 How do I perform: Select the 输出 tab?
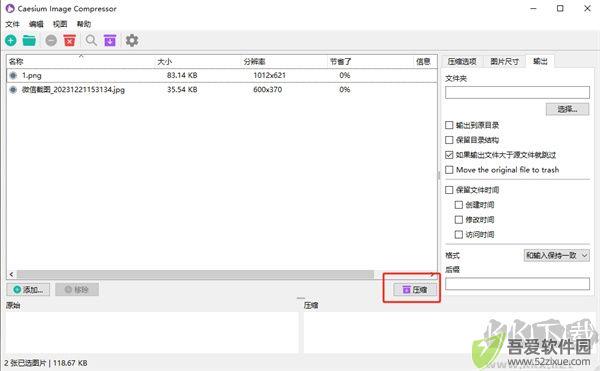pos(540,61)
